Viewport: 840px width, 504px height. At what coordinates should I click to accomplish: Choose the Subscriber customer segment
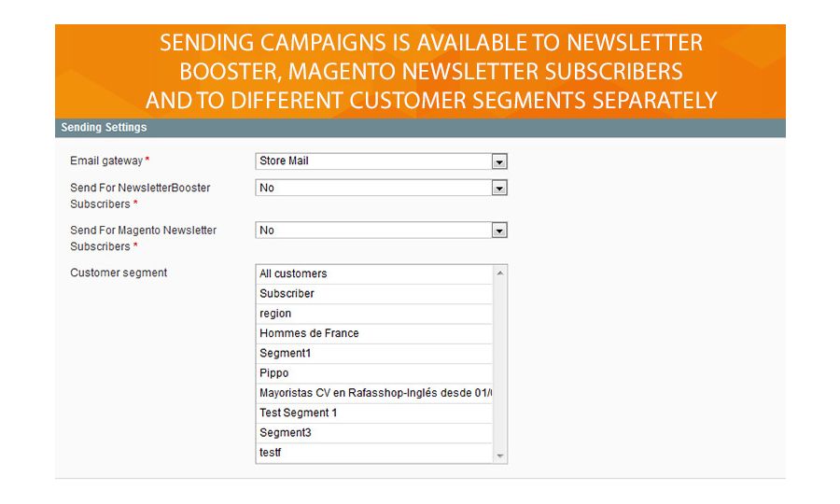(373, 294)
